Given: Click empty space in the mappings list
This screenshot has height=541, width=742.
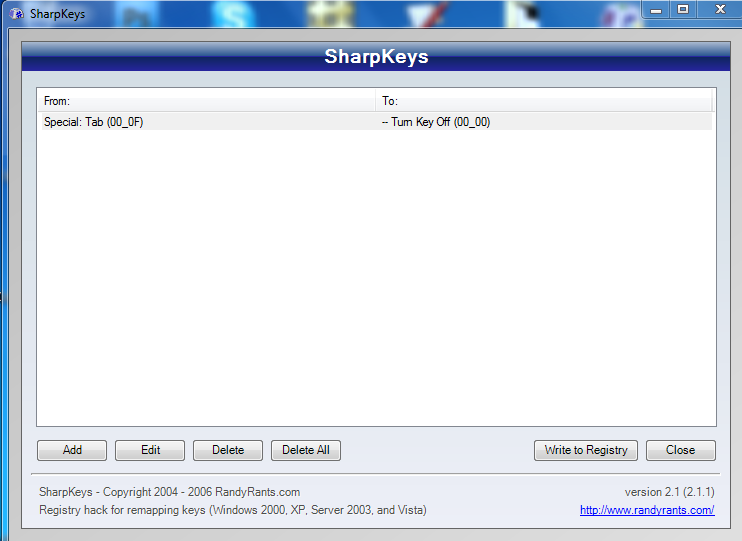Looking at the screenshot, I should (x=376, y=280).
